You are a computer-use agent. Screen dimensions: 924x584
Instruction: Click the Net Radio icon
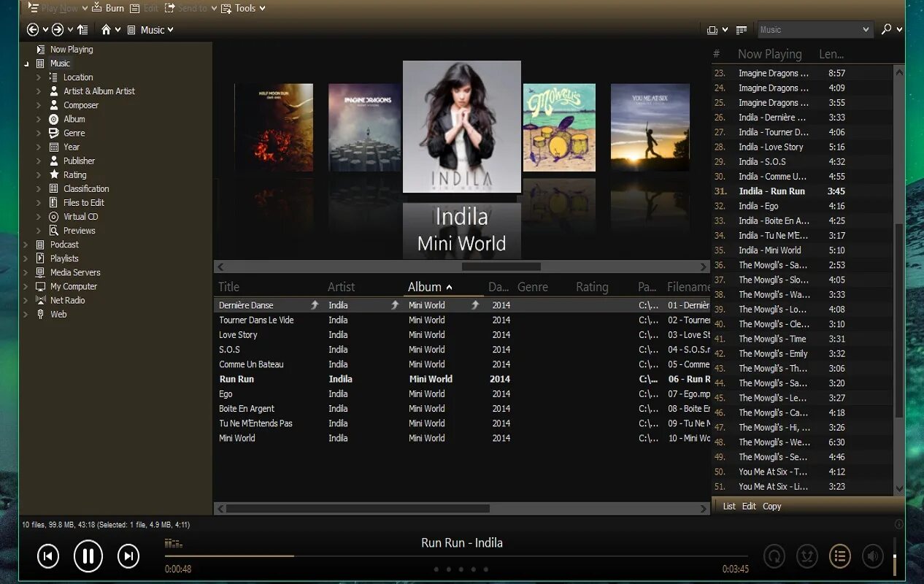point(41,300)
